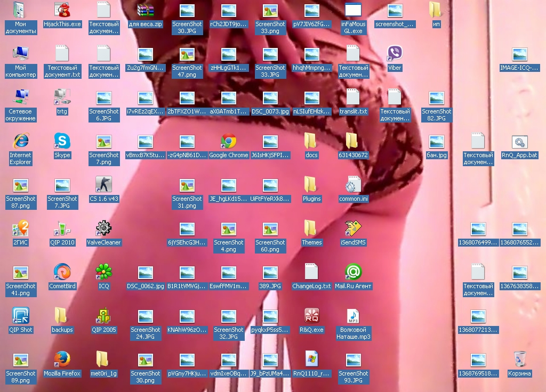Viewport: 546px width, 392px height.
Task: Click the RnQ_App.bat file icon
Action: click(x=519, y=141)
